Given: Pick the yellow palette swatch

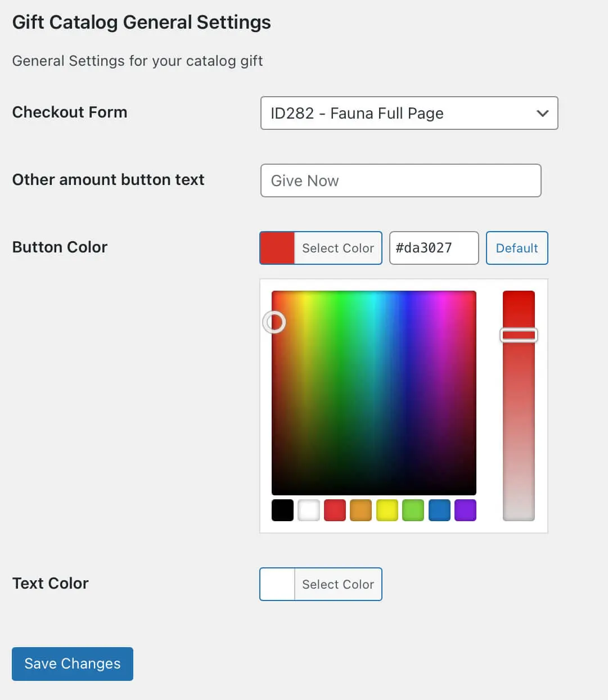Looking at the screenshot, I should pyautogui.click(x=387, y=511).
